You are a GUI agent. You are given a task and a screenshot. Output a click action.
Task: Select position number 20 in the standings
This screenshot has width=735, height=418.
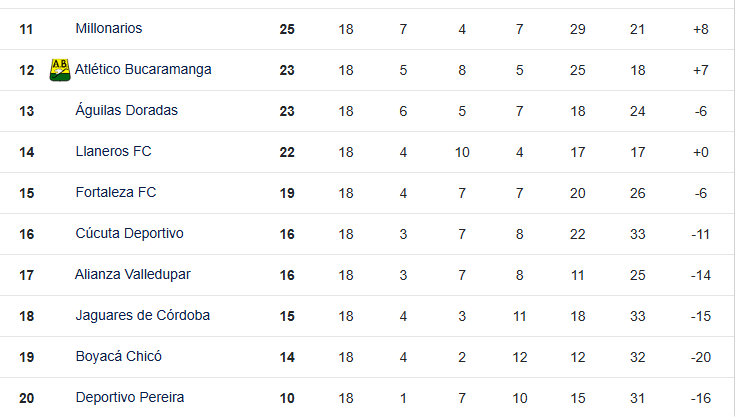click(27, 398)
